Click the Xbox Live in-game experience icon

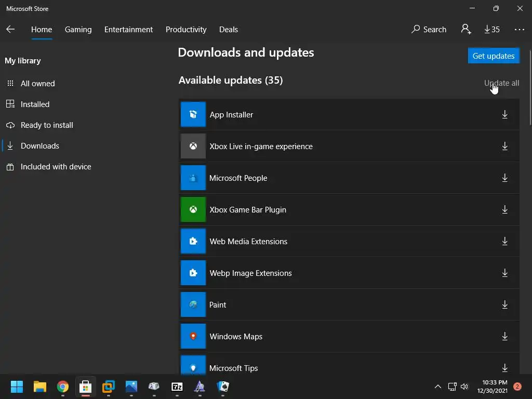(x=193, y=146)
